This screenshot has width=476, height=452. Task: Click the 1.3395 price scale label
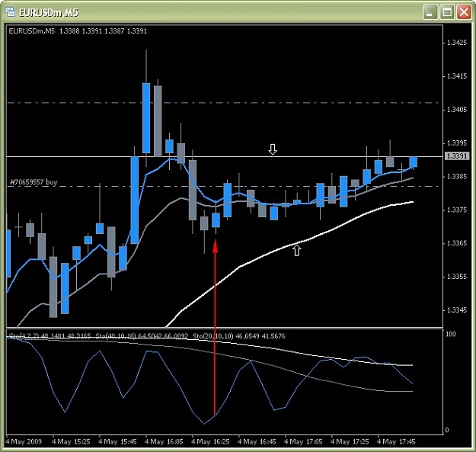click(457, 143)
